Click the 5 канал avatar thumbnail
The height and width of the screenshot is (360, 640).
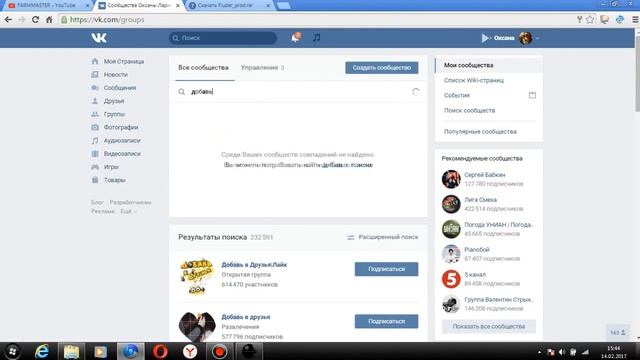451,279
